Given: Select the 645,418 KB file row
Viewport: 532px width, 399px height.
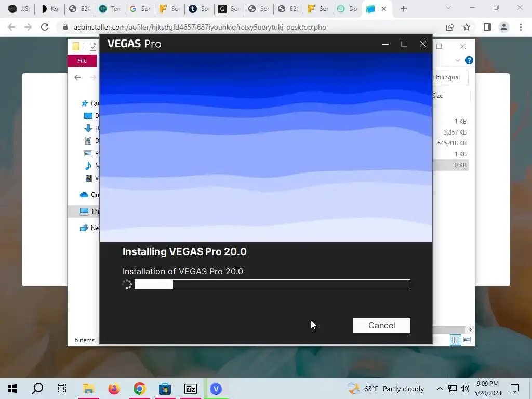Looking at the screenshot, I should pos(450,143).
